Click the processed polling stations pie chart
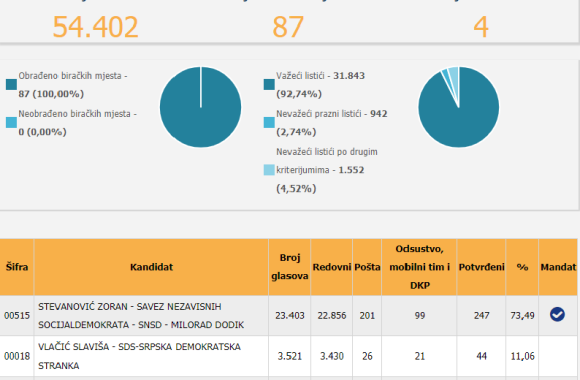 click(200, 107)
